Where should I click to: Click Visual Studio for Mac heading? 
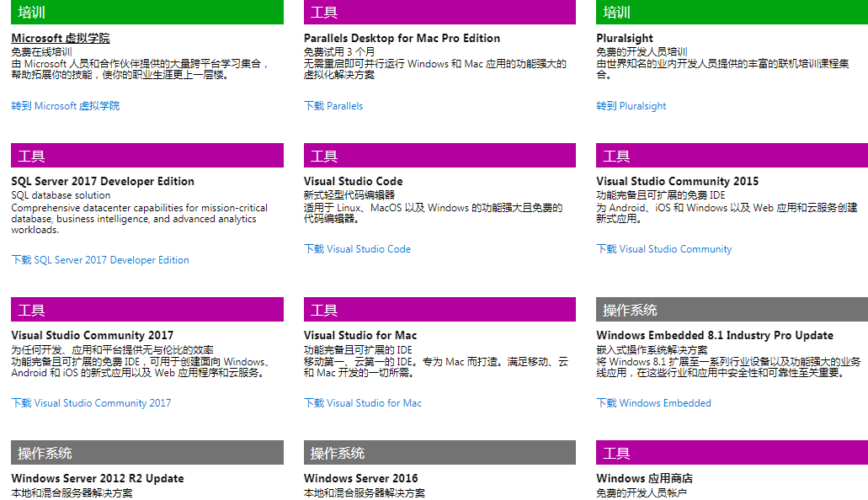click(x=360, y=335)
